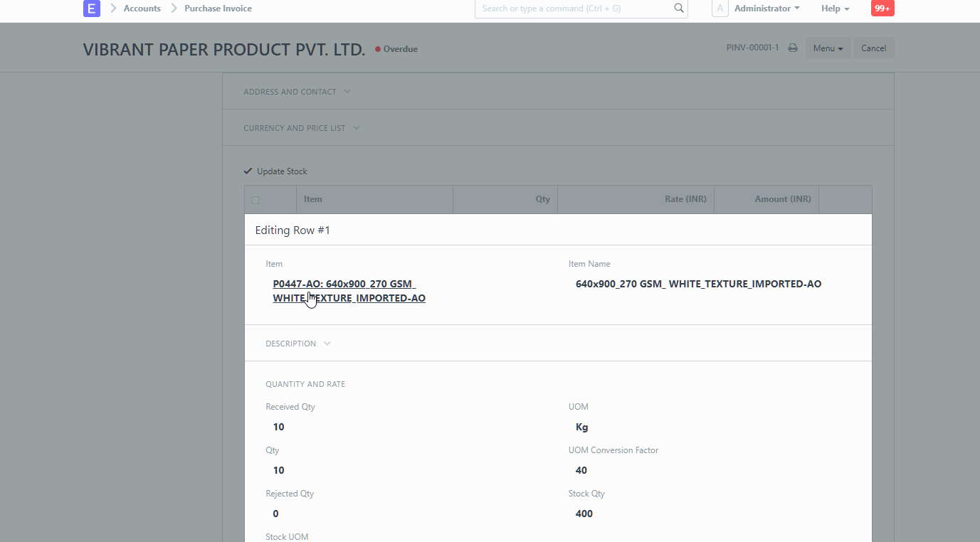Open the Menu dropdown

click(828, 48)
